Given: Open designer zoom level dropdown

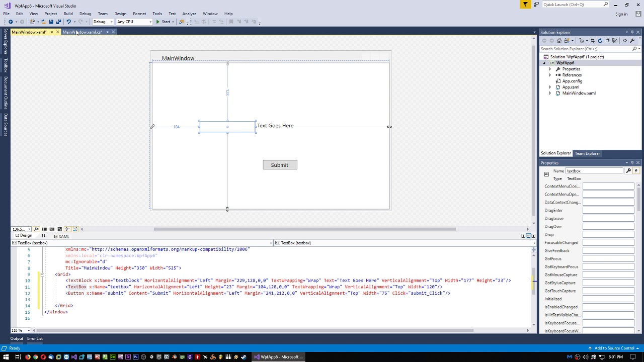Looking at the screenshot, I should [x=22, y=229].
